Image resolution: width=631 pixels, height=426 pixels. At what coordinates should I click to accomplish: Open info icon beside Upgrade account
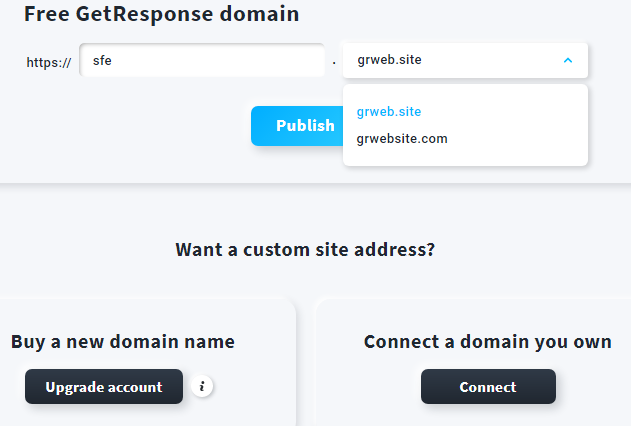[202, 386]
